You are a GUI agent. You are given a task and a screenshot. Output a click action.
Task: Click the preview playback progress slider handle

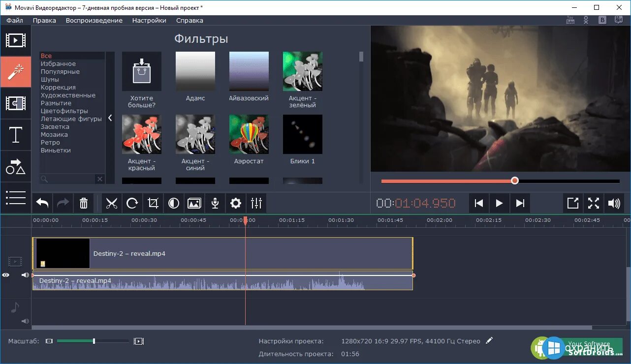click(x=515, y=181)
